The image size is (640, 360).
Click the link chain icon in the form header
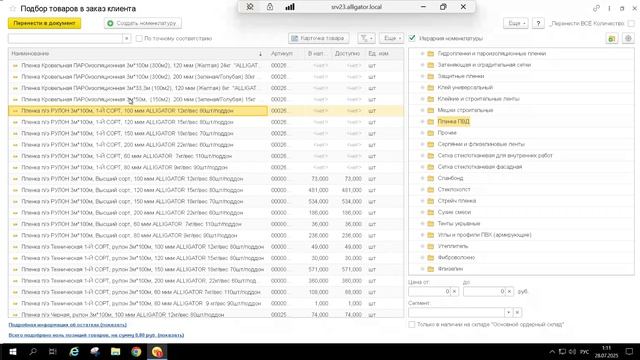coord(596,8)
